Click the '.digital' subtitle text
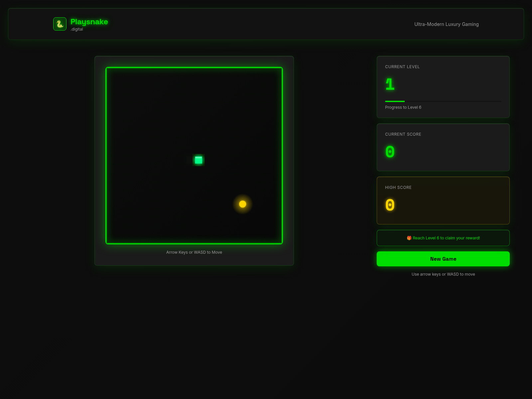 (77, 29)
